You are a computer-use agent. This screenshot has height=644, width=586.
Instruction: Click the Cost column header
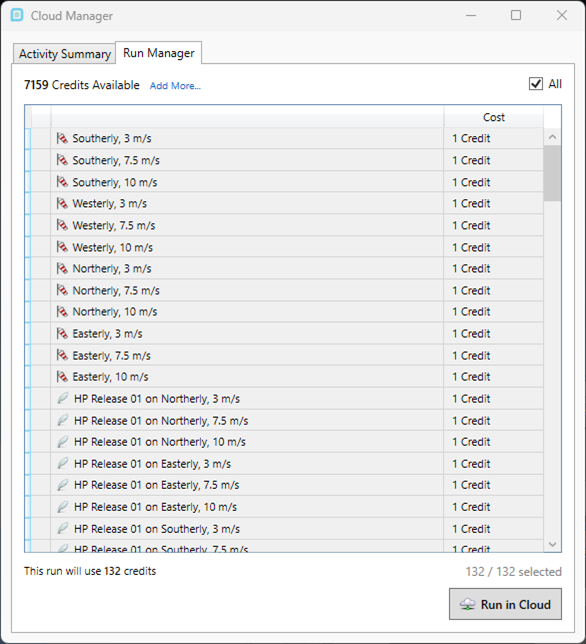point(494,117)
